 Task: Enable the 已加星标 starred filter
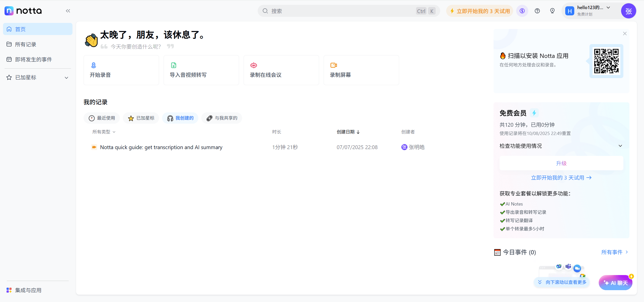coord(141,118)
